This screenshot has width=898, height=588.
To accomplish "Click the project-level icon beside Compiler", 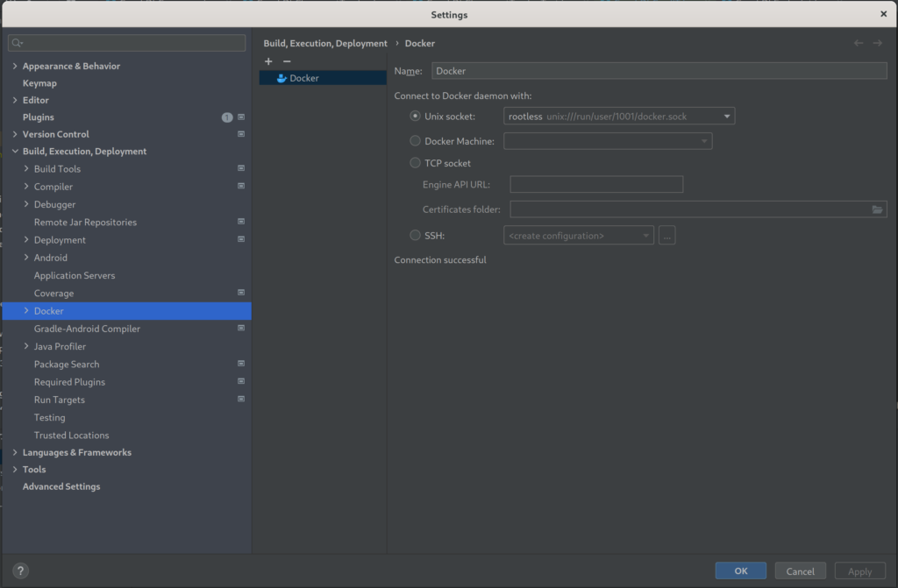I will pos(241,186).
